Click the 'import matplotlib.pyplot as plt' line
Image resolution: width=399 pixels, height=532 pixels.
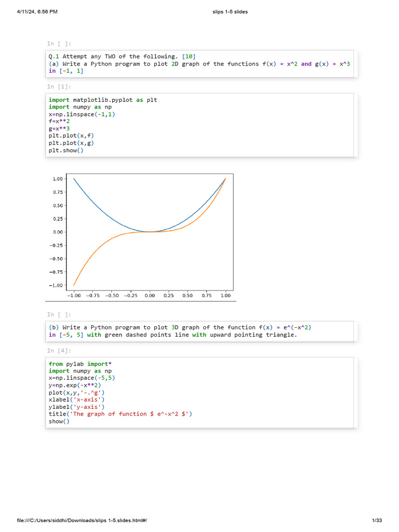point(103,100)
